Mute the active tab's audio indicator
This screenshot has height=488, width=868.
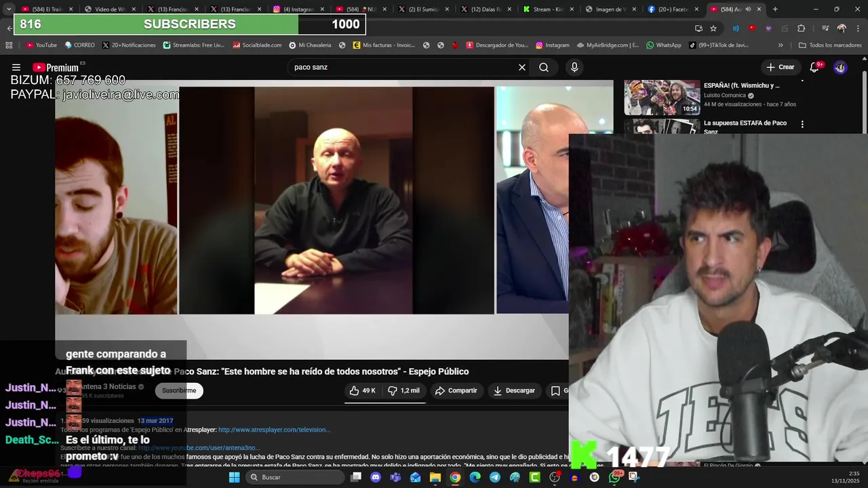[x=748, y=9]
